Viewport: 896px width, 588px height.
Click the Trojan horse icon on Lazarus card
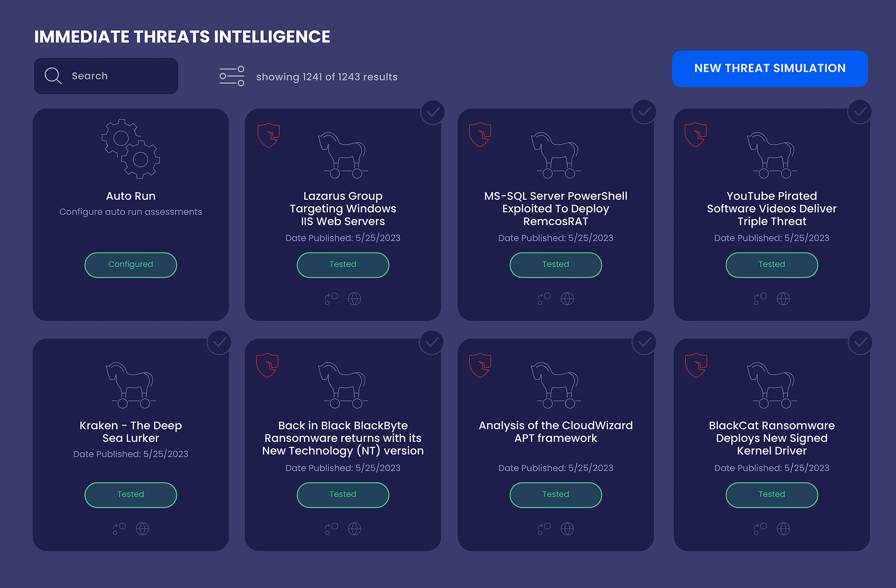[x=343, y=155]
